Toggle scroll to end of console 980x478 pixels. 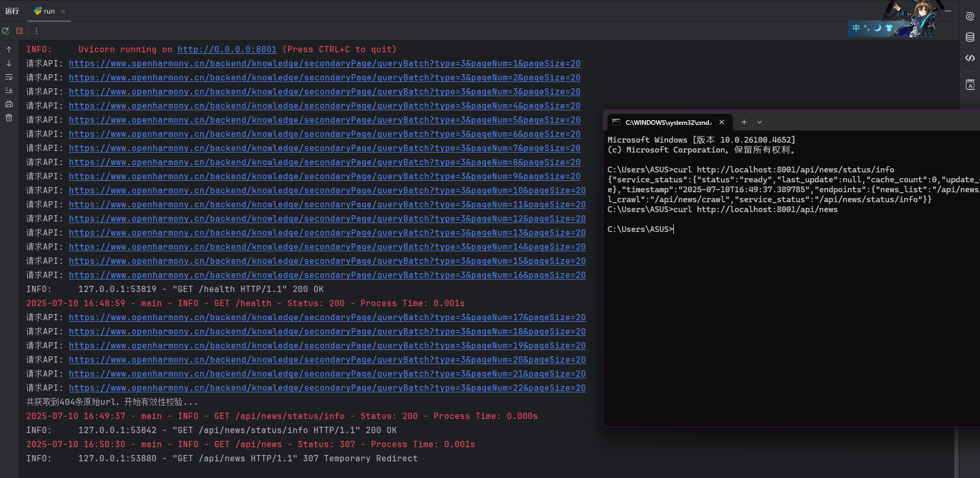[9, 91]
